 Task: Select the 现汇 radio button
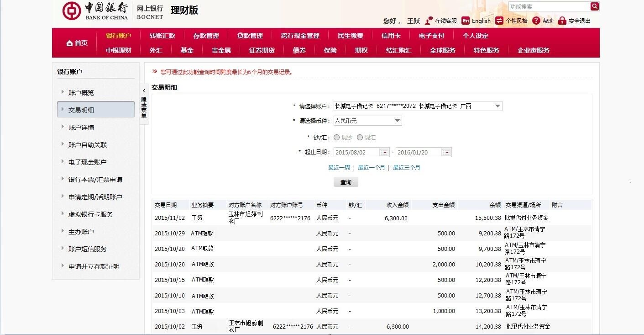[x=360, y=137]
